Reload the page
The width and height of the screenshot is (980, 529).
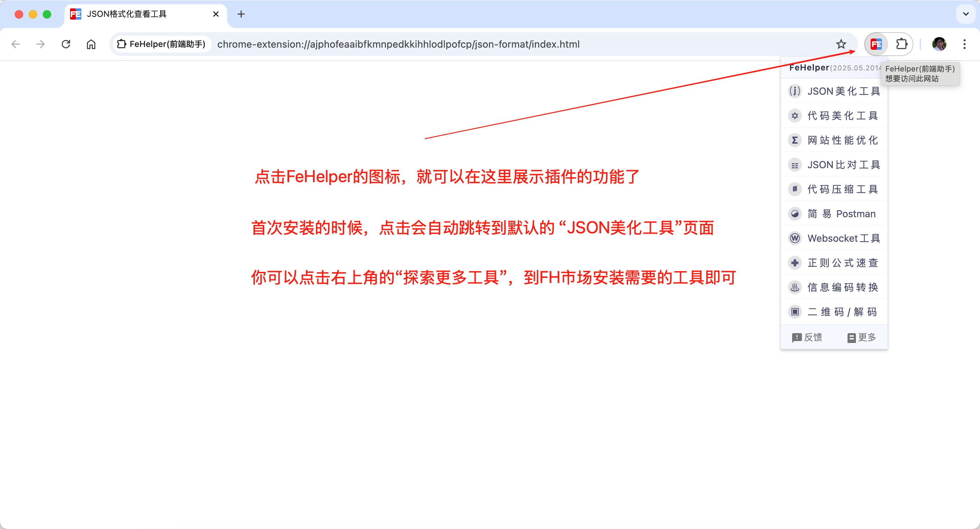[x=66, y=44]
